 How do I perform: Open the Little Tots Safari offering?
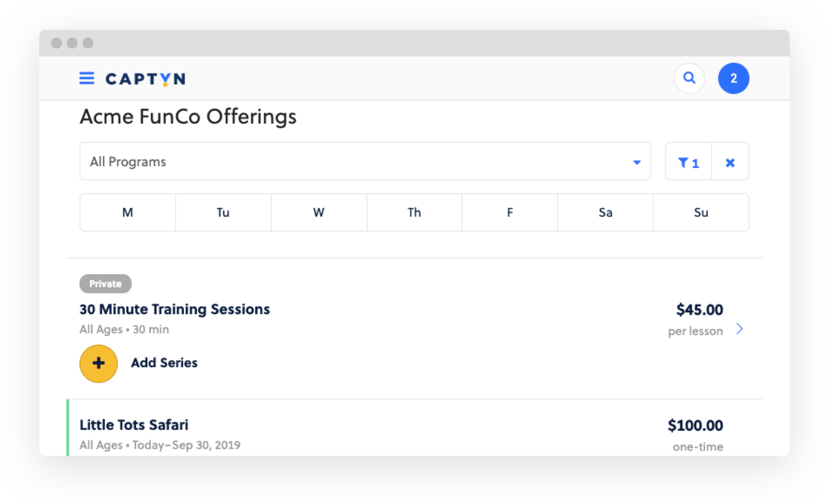[134, 425]
